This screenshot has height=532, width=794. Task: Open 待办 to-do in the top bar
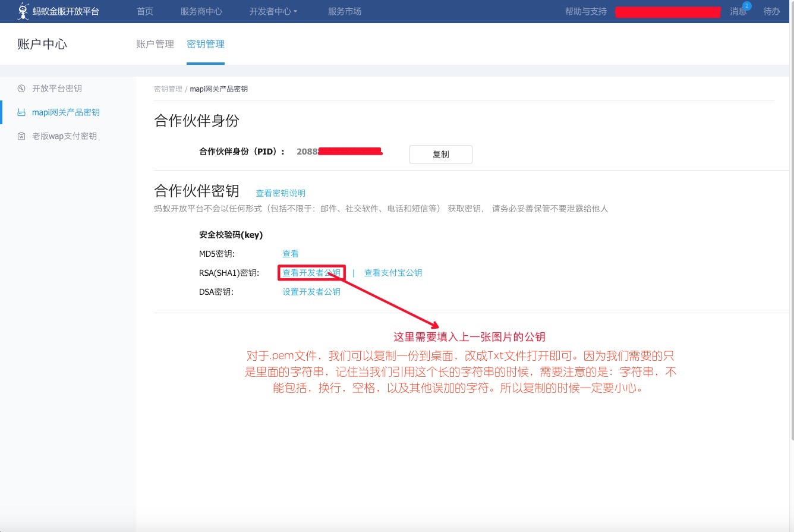coord(771,11)
